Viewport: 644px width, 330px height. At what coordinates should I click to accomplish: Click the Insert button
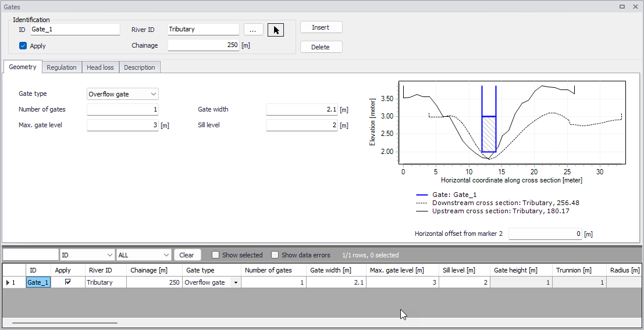pos(321,27)
